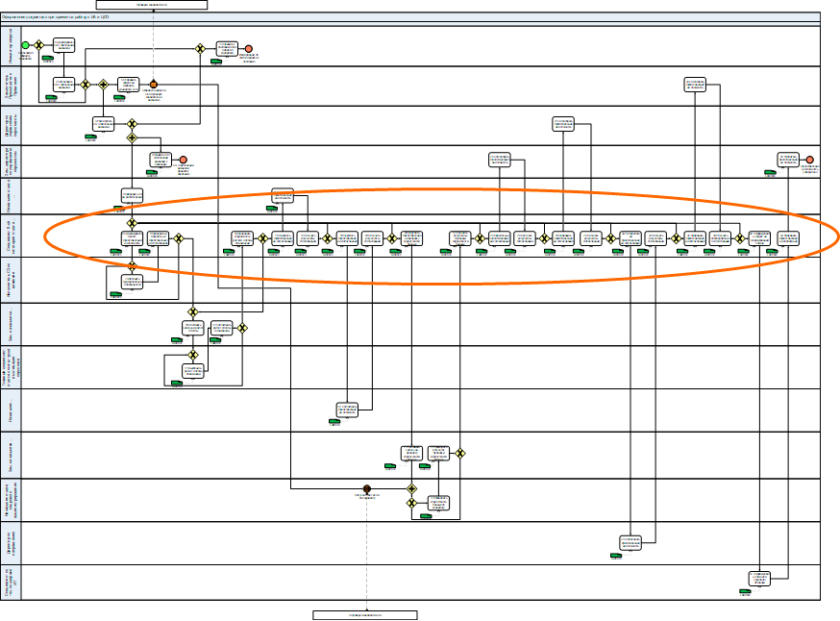Select the external participant box at the top
The image size is (840, 621).
point(152,5)
